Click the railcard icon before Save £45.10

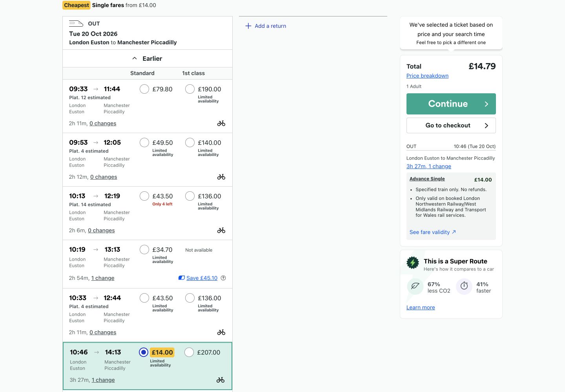182,278
